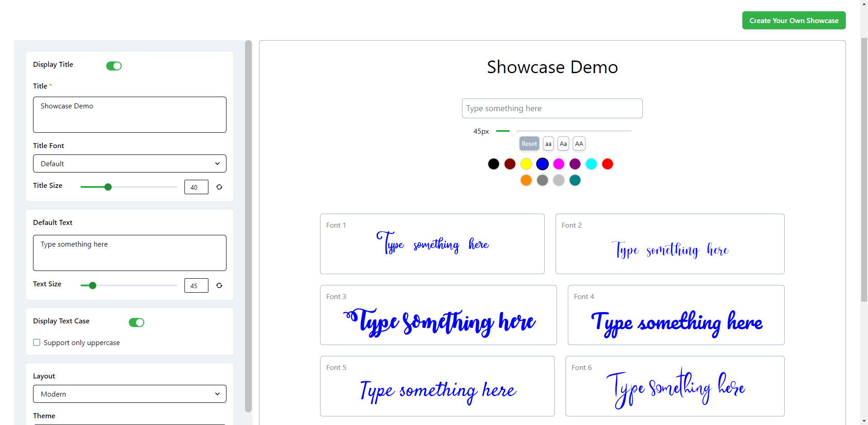Choose the yellow color swatch
This screenshot has height=425, width=868.
point(526,164)
